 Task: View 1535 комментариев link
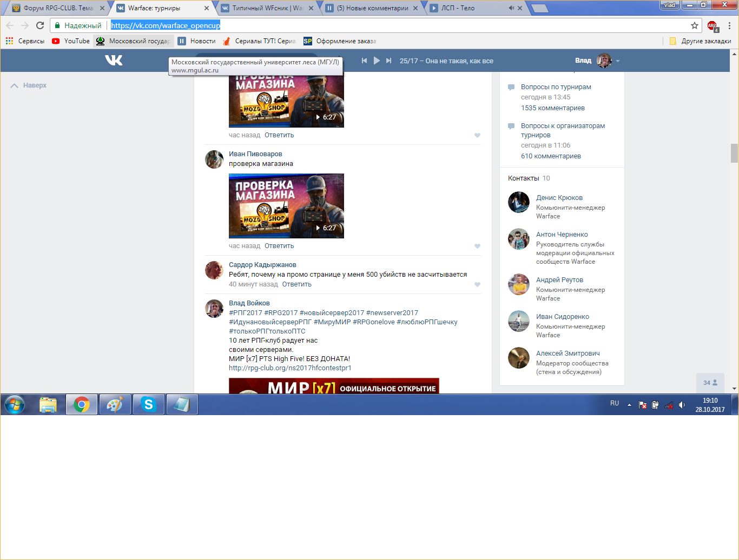point(553,108)
